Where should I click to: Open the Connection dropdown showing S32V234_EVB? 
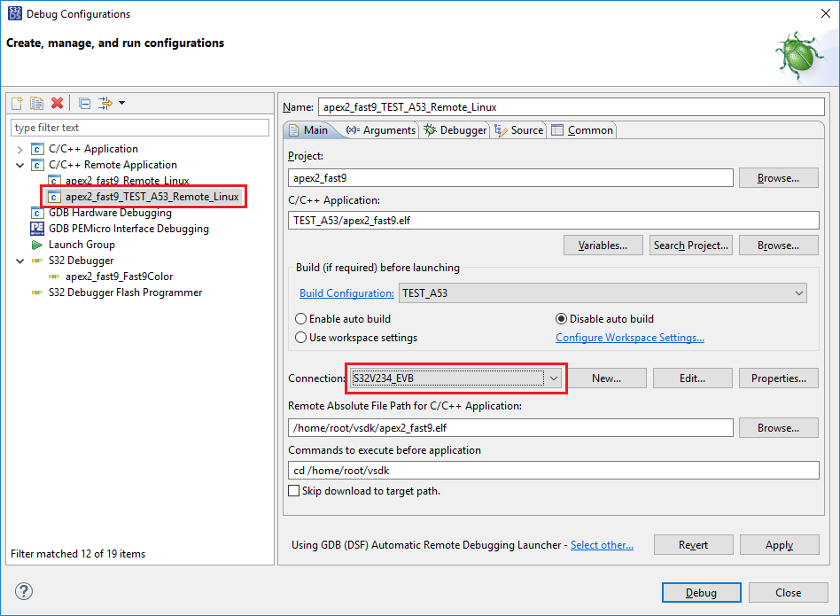[x=554, y=378]
